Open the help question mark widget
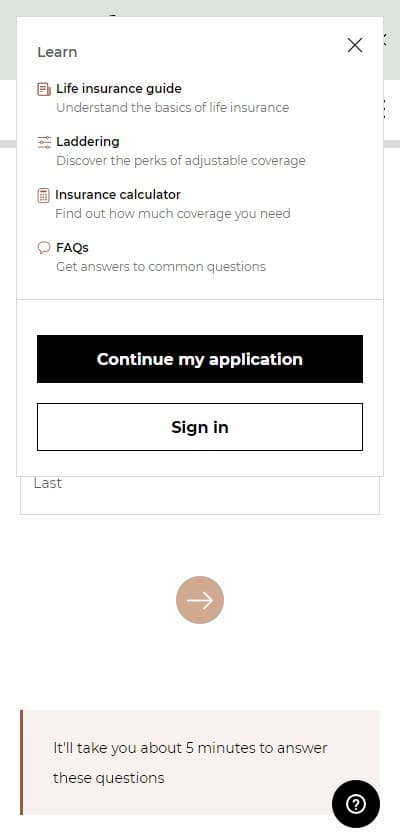 click(356, 804)
